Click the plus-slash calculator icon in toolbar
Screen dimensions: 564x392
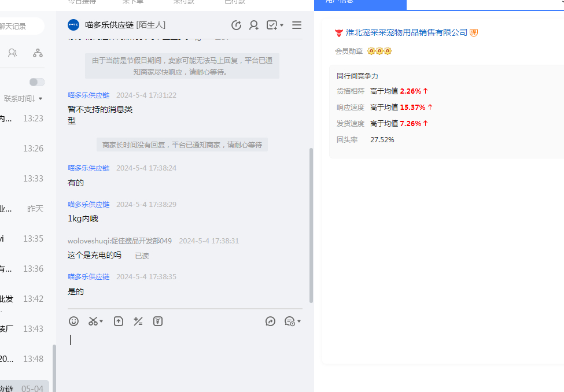[138, 321]
